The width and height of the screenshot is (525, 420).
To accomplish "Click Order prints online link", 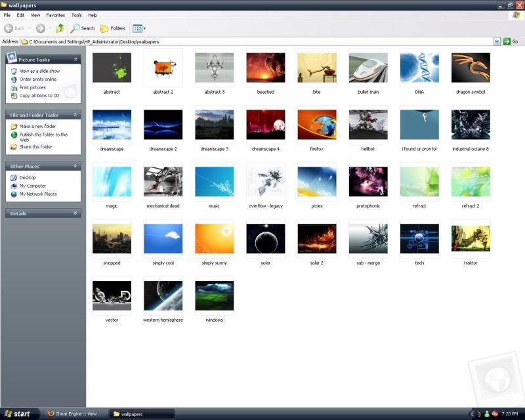I will click(x=37, y=79).
